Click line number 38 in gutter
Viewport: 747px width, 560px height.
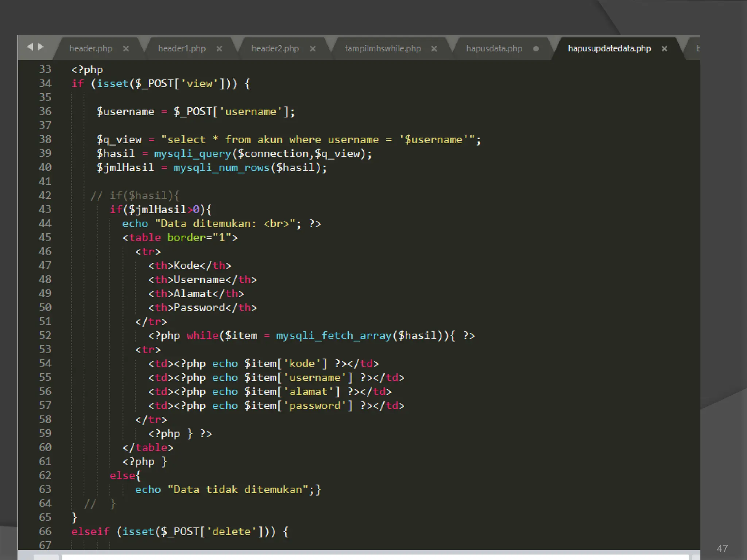(x=45, y=140)
